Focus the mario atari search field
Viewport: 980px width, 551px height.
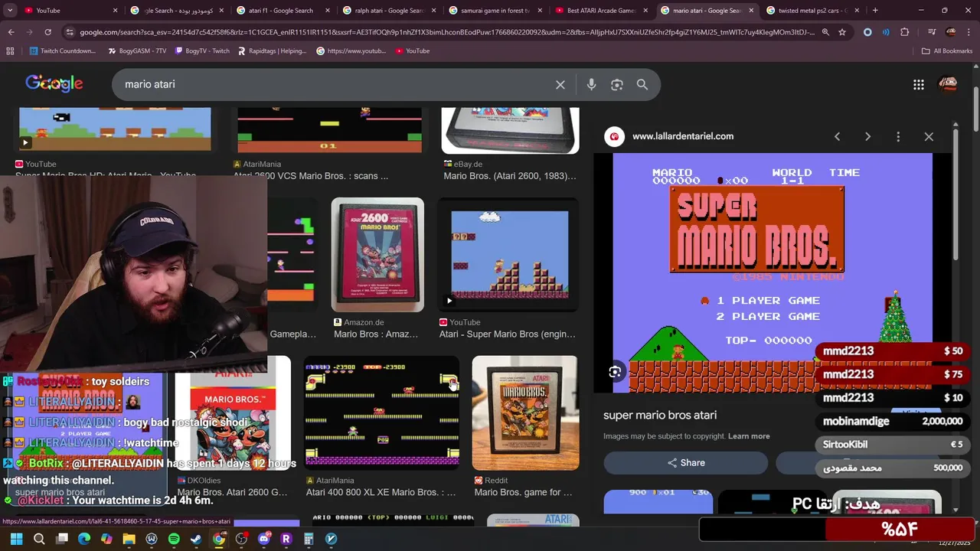coord(337,84)
